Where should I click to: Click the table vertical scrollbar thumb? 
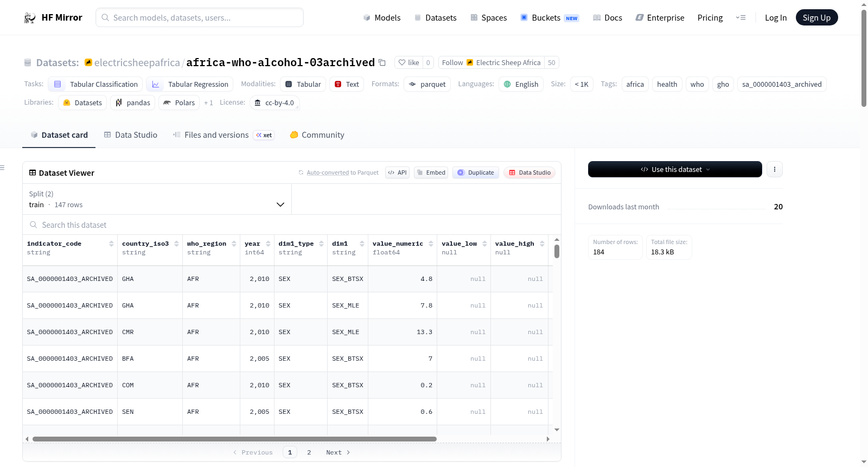pos(557,251)
